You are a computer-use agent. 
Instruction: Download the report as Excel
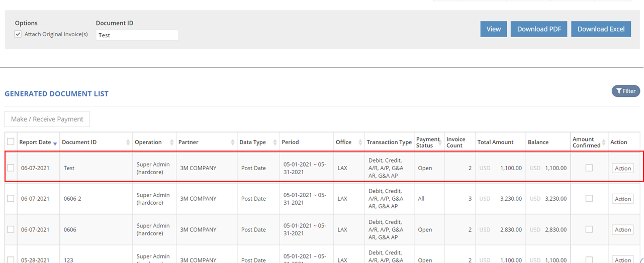(600, 29)
